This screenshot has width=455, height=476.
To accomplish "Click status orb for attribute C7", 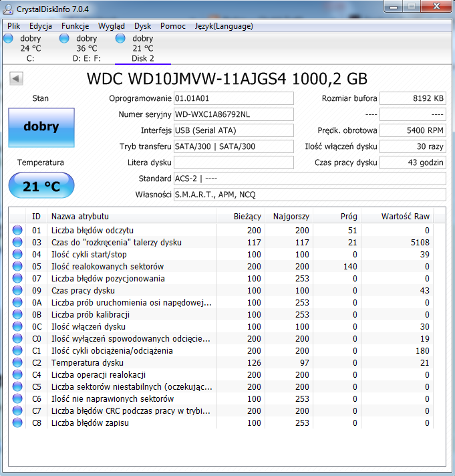I will coord(17,410).
